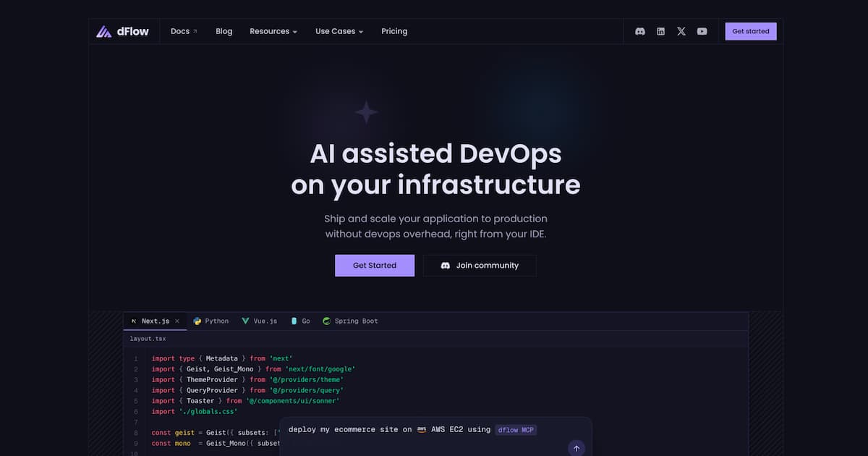Click code line importing './globals.css'

coord(194,412)
